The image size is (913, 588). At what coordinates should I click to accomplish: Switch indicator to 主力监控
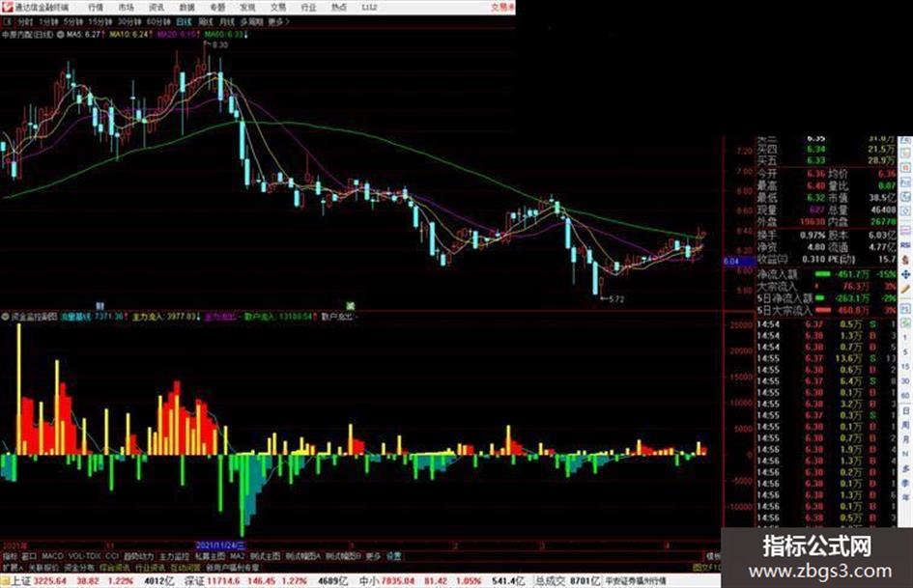tap(174, 556)
